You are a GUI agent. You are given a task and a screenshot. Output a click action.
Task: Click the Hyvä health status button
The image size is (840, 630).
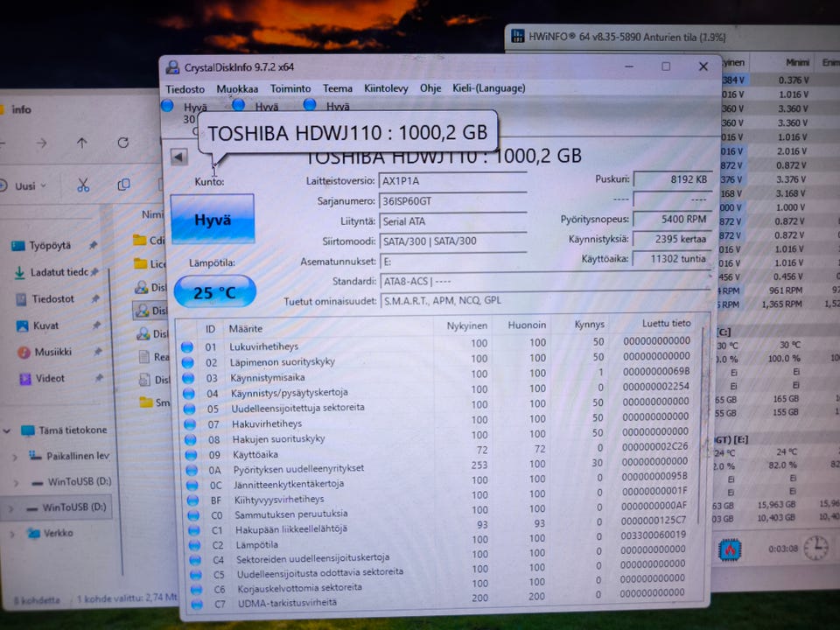pyautogui.click(x=212, y=220)
